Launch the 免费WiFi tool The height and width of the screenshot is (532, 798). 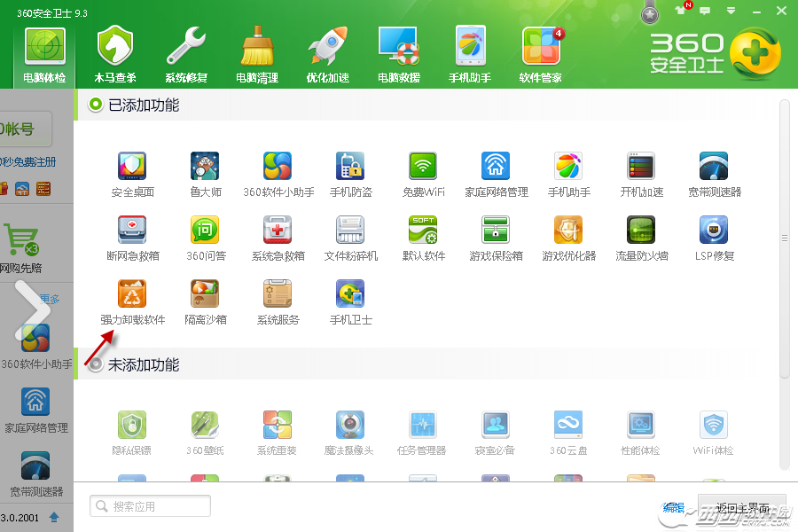422,166
